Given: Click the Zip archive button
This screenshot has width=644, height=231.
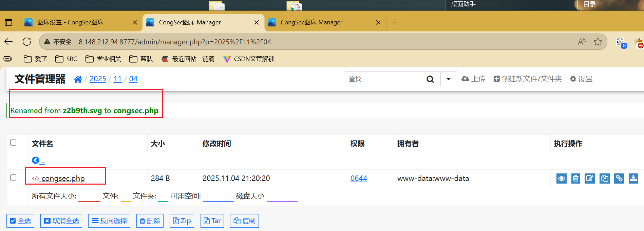Looking at the screenshot, I should click(x=182, y=221).
